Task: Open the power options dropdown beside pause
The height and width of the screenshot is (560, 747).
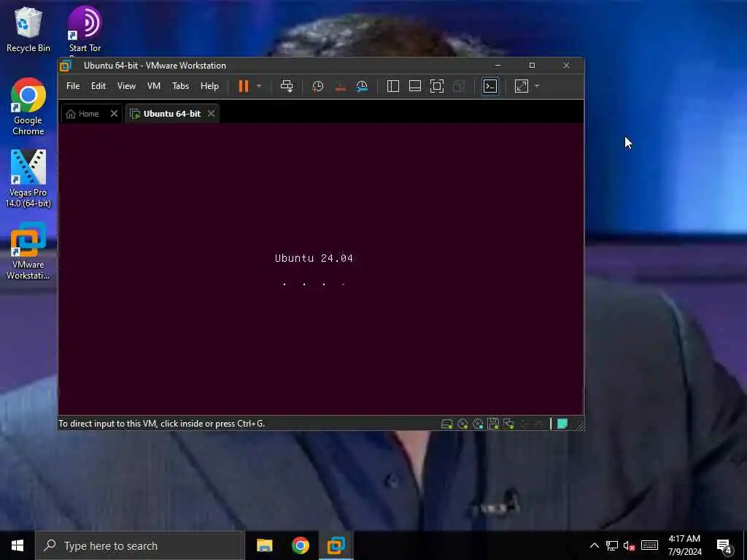Action: (x=259, y=86)
